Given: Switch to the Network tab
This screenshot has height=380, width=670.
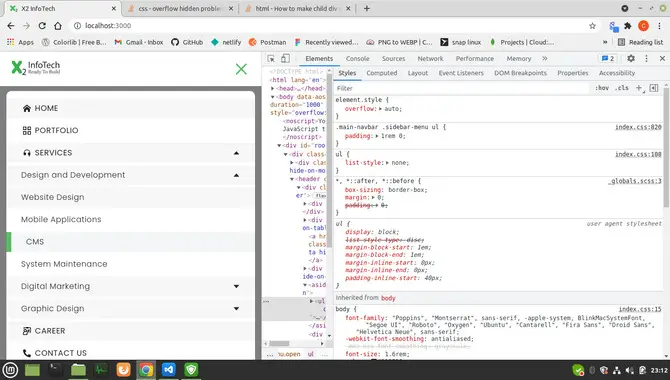Looking at the screenshot, I should click(430, 59).
